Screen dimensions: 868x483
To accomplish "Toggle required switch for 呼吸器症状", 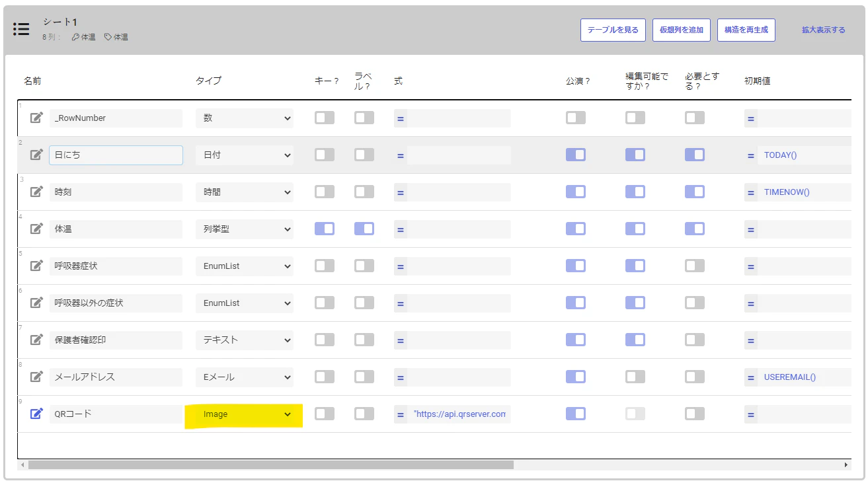I will [695, 266].
